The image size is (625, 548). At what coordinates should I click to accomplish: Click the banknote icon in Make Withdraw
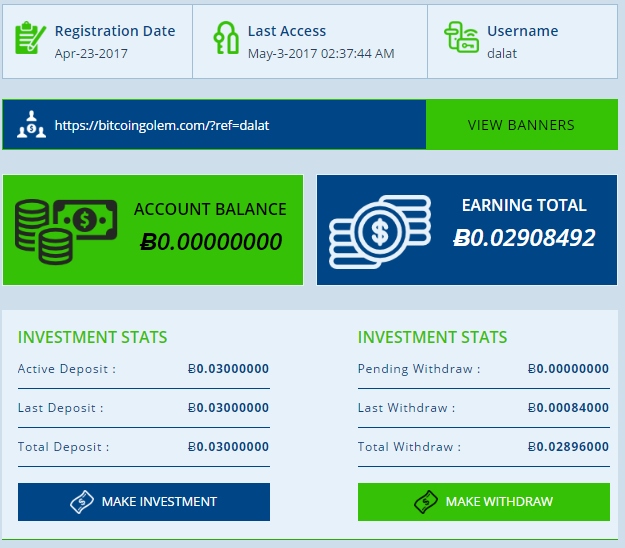[426, 502]
